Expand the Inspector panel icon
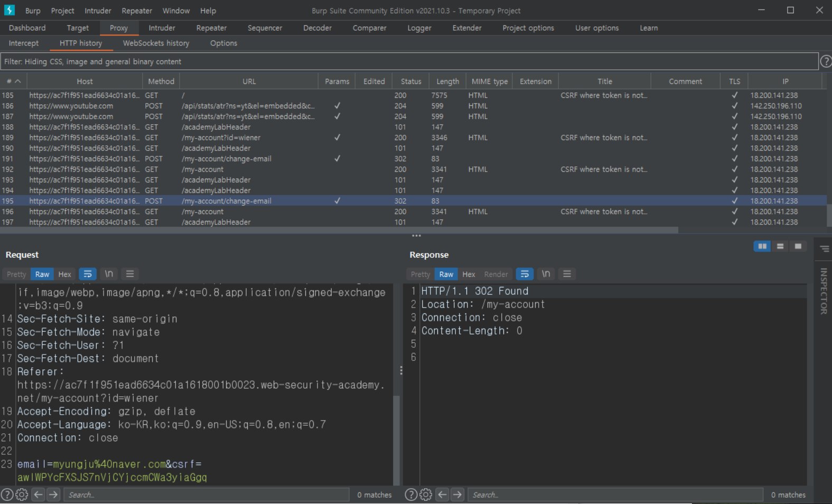The height and width of the screenshot is (504, 832). point(824,249)
